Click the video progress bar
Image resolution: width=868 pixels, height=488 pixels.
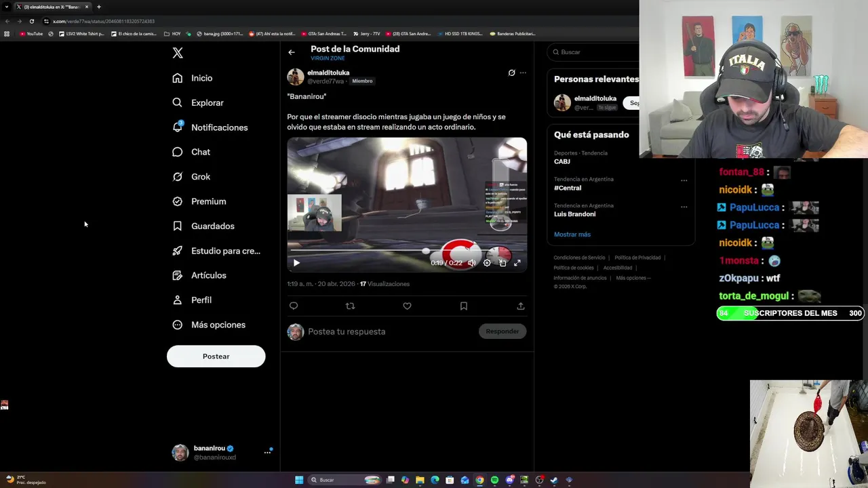[x=407, y=251]
